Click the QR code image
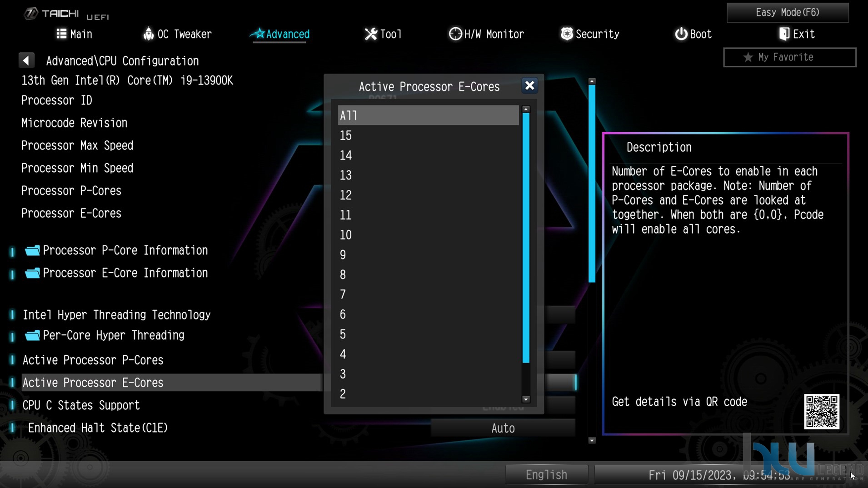 pyautogui.click(x=822, y=412)
